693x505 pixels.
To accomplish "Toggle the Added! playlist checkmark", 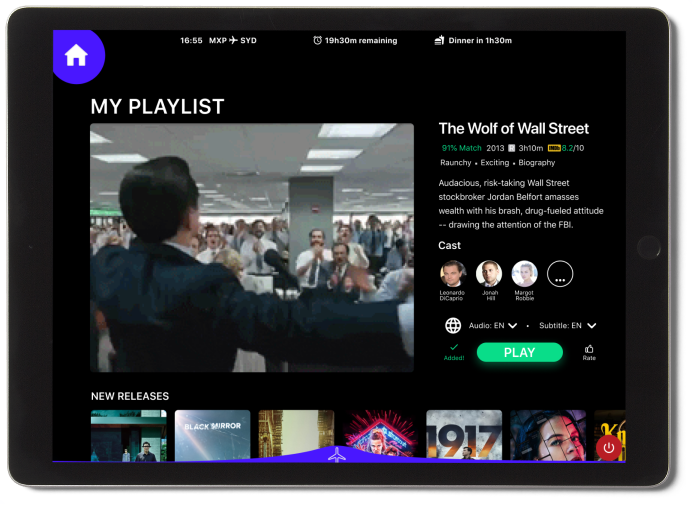I will [454, 352].
